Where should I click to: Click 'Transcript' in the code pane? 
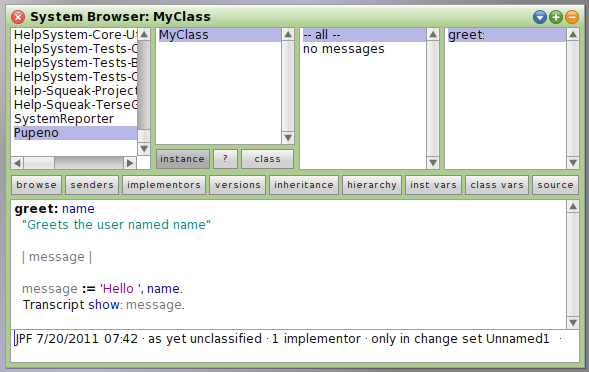pyautogui.click(x=53, y=305)
